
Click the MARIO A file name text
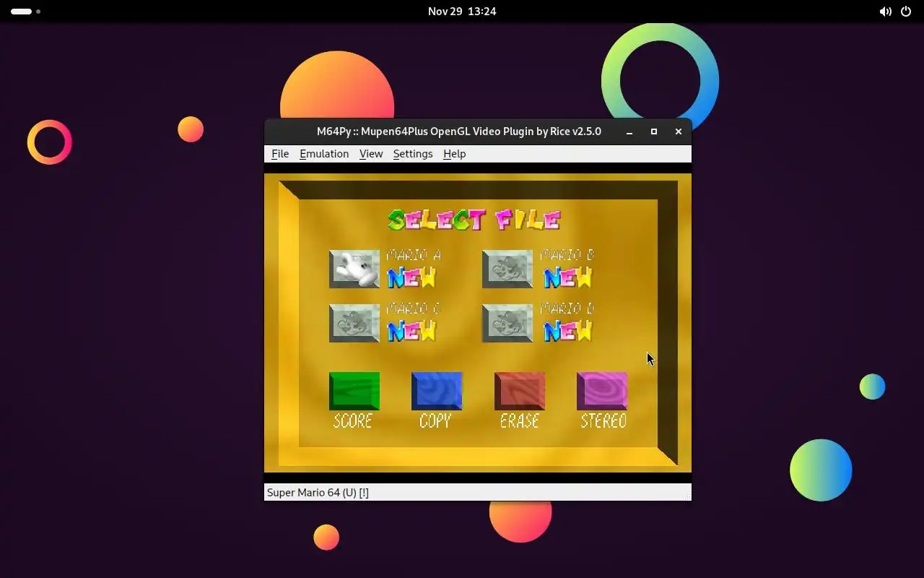[414, 255]
